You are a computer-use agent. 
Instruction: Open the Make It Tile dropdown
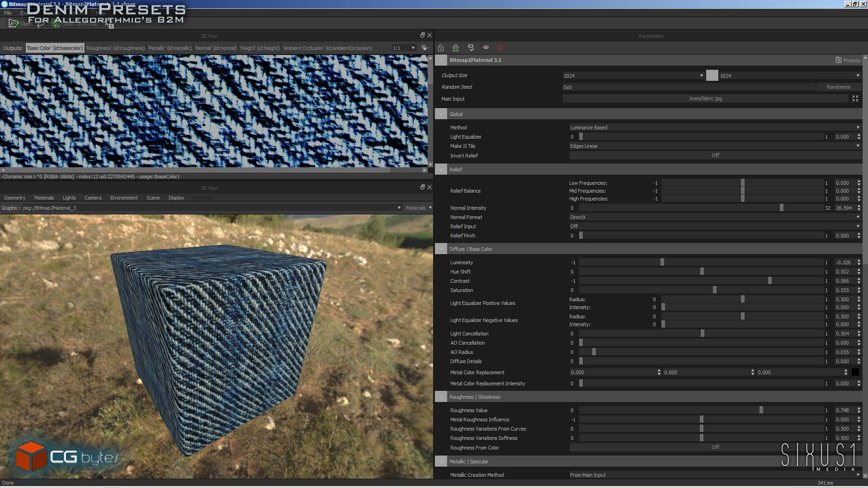[x=715, y=146]
